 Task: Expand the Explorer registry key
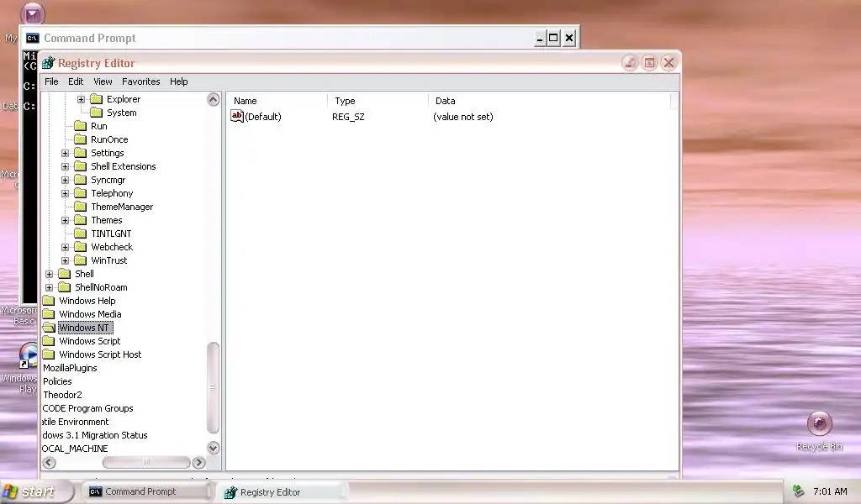coord(82,99)
